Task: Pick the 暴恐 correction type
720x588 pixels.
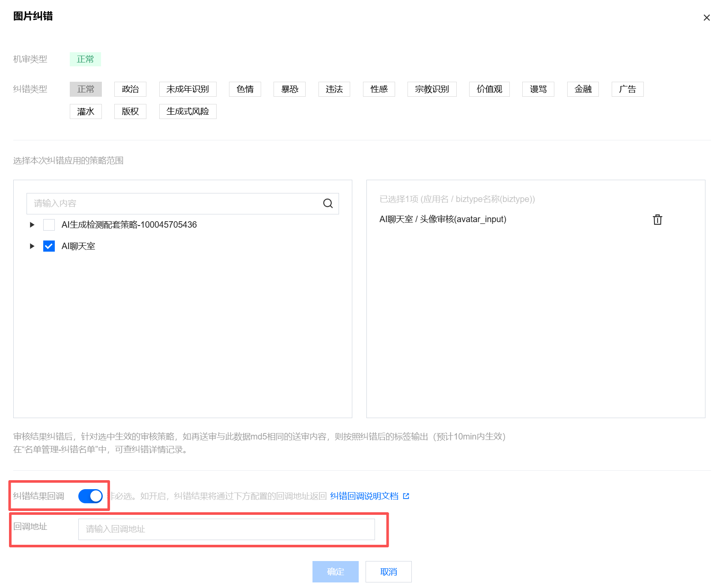Action: (x=289, y=89)
